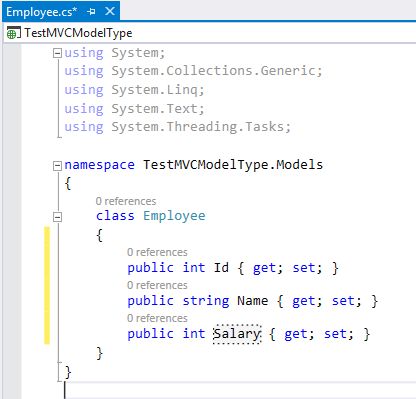The image size is (416, 399).
Task: Click the 'Id' property identifier
Action: (x=221, y=268)
